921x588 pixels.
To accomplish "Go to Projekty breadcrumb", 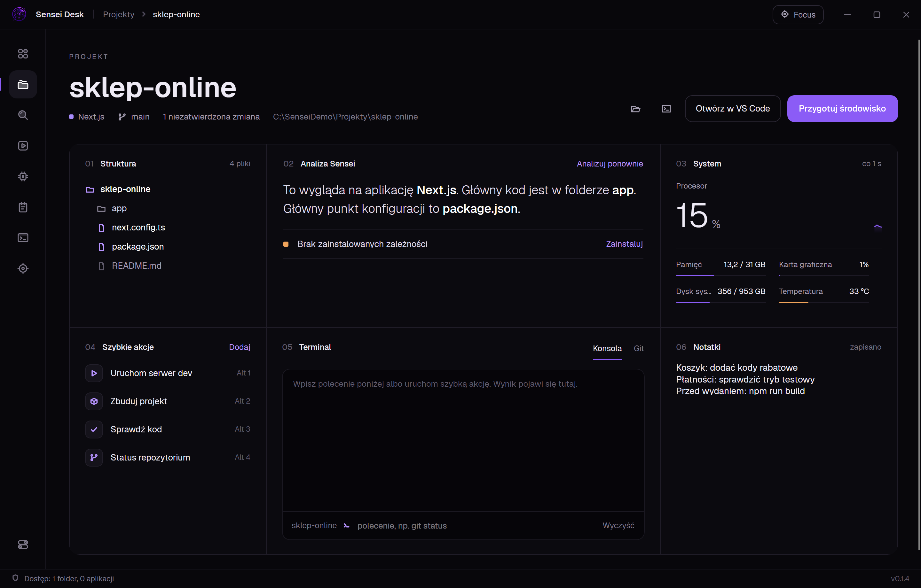I will click(119, 14).
